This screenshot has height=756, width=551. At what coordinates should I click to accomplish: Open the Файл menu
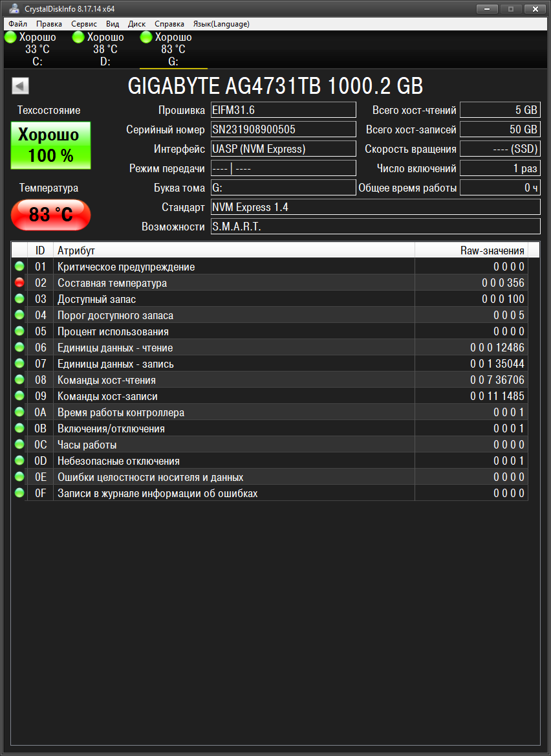[18, 23]
